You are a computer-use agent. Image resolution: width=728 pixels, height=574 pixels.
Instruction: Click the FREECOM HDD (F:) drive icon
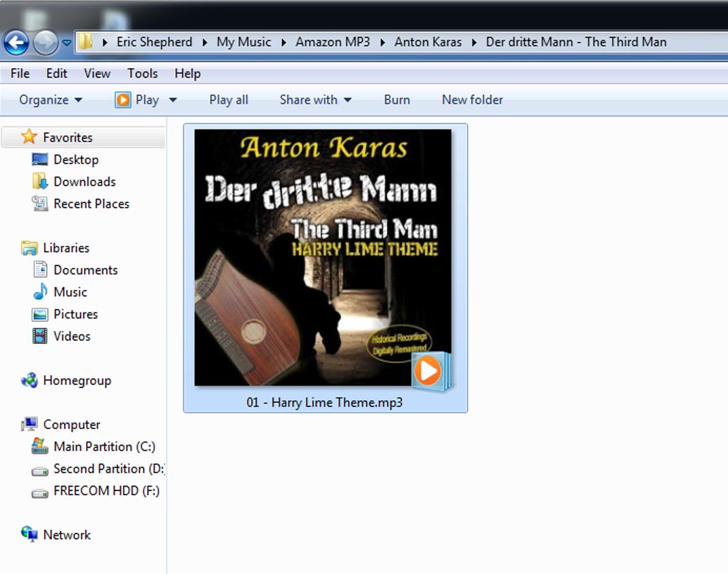pos(40,493)
